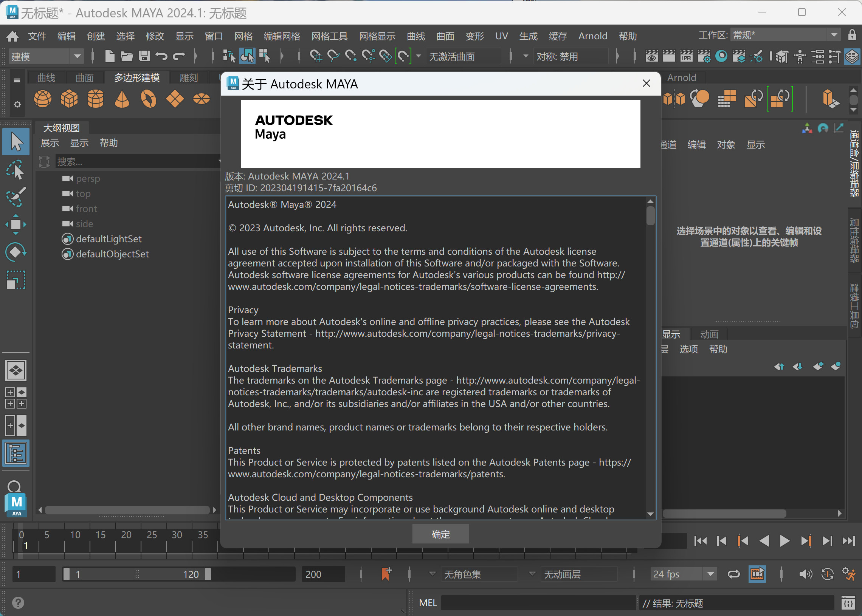This screenshot has width=862, height=616.
Task: Click the polygon sphere shelf icon
Action: (42, 99)
